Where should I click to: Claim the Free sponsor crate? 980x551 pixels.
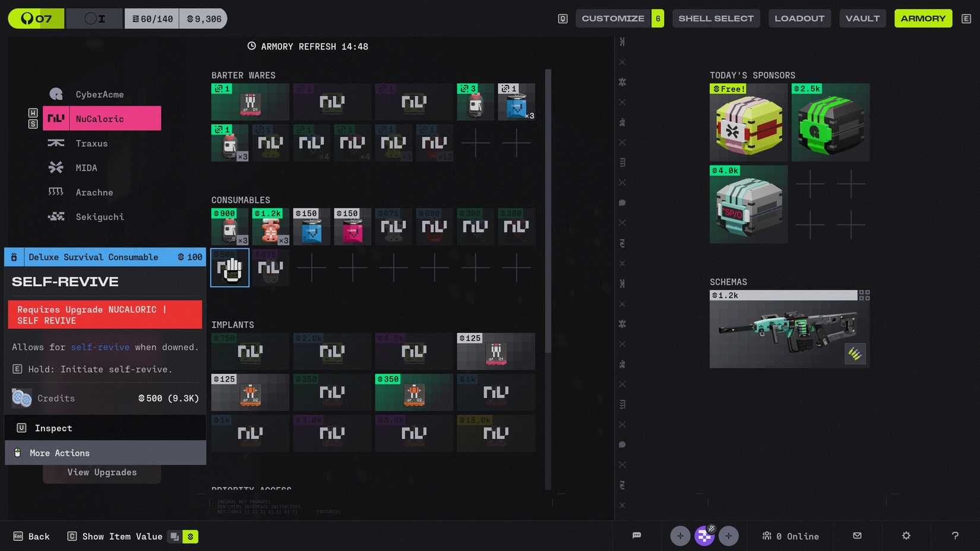click(x=748, y=122)
